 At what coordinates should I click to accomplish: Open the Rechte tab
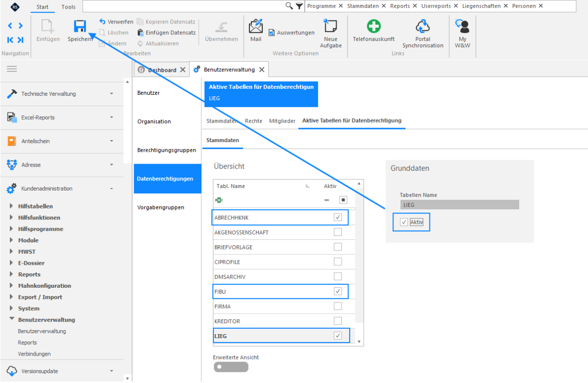(253, 121)
